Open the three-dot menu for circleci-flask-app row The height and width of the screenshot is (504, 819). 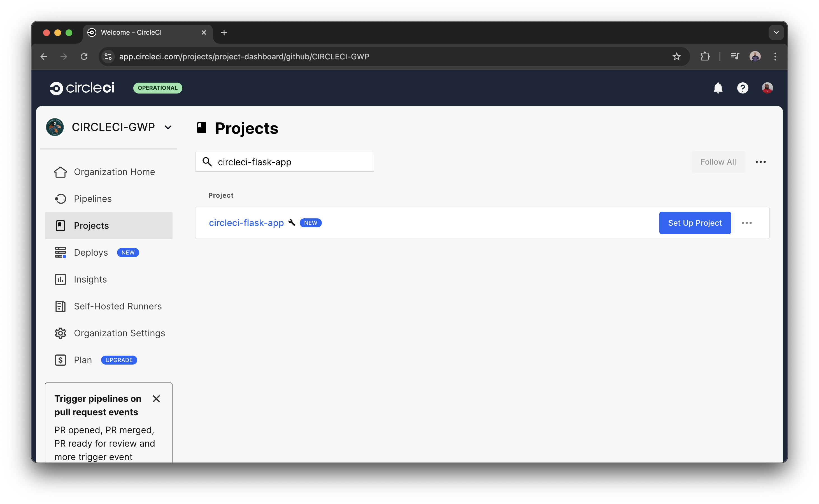pos(747,223)
